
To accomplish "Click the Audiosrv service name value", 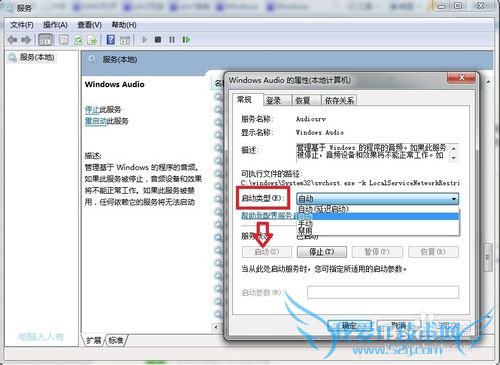I will coord(311,119).
